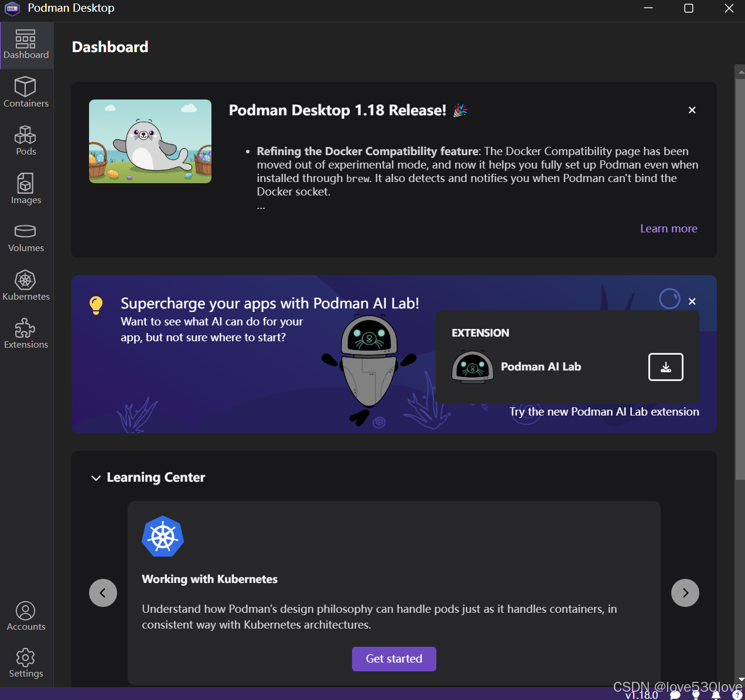This screenshot has width=745, height=700.
Task: Click Working with Kubernetes title
Action: coord(210,579)
